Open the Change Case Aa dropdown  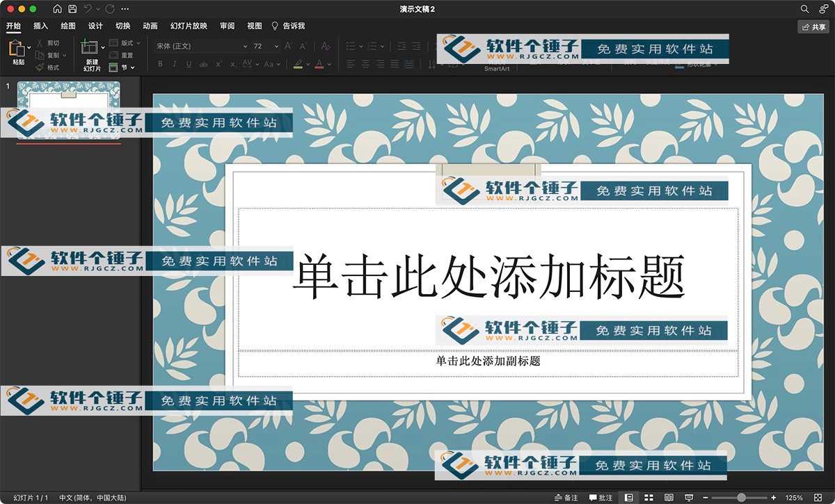tap(271, 64)
